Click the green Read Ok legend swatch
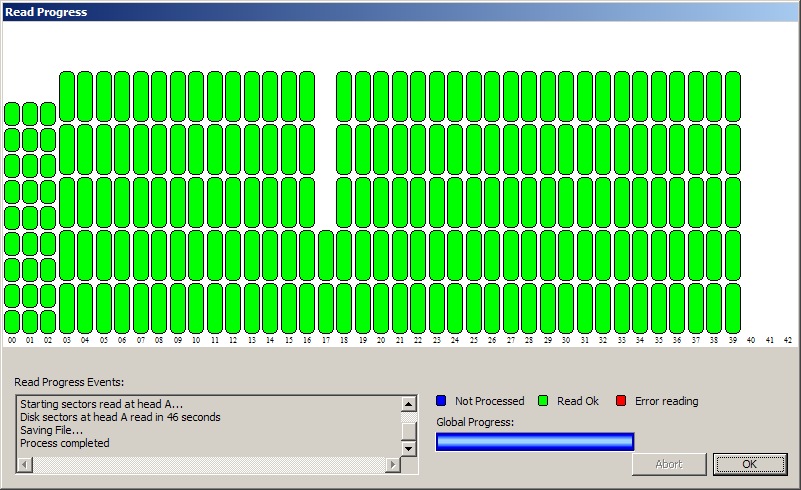 click(x=543, y=401)
